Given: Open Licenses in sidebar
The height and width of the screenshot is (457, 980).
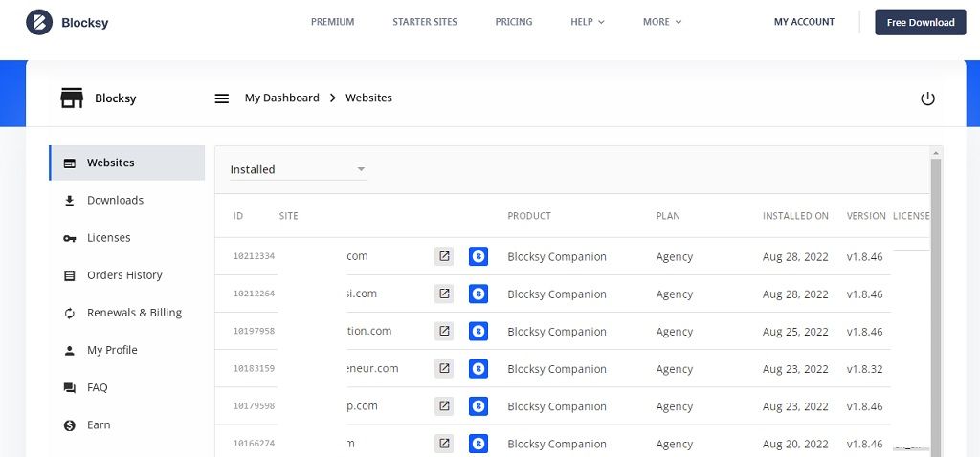Looking at the screenshot, I should click(x=127, y=238).
